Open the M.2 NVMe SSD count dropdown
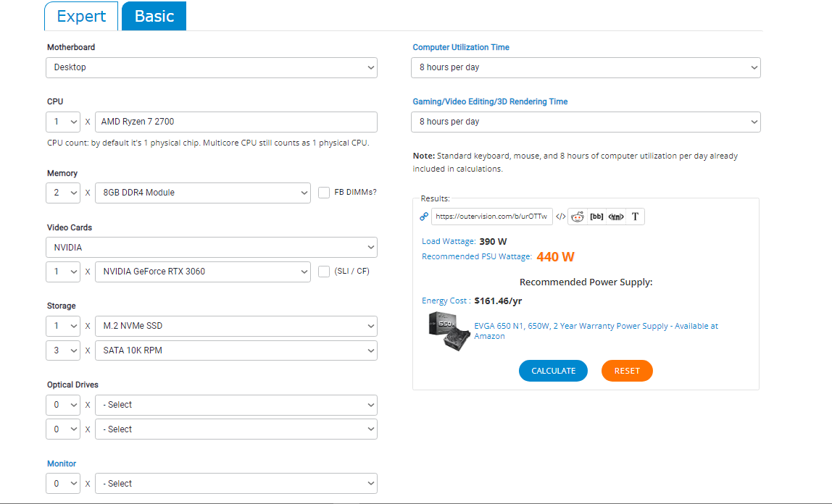This screenshot has width=832, height=504. 63,326
